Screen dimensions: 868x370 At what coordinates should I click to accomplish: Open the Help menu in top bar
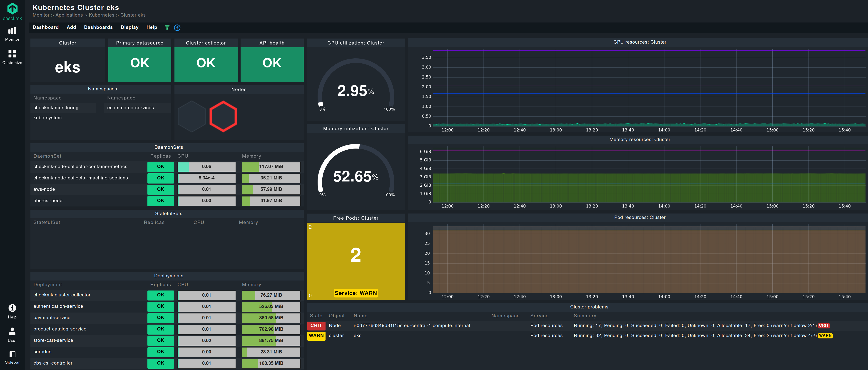click(152, 27)
